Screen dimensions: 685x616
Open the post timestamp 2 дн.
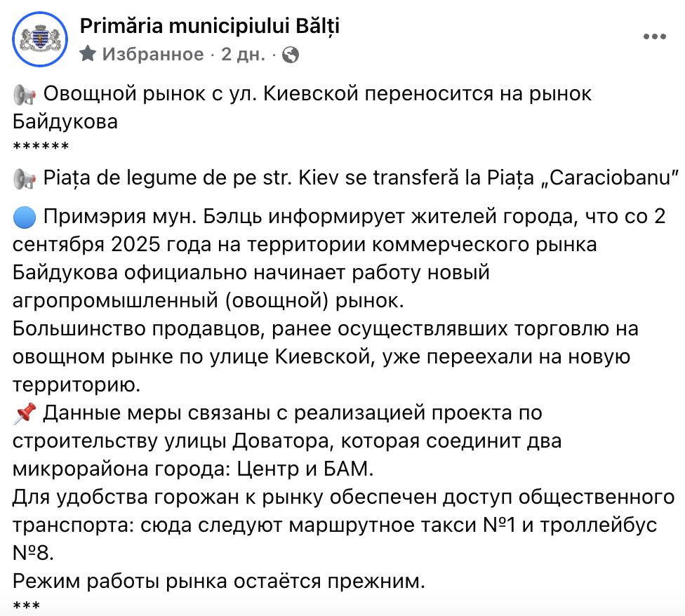click(243, 54)
